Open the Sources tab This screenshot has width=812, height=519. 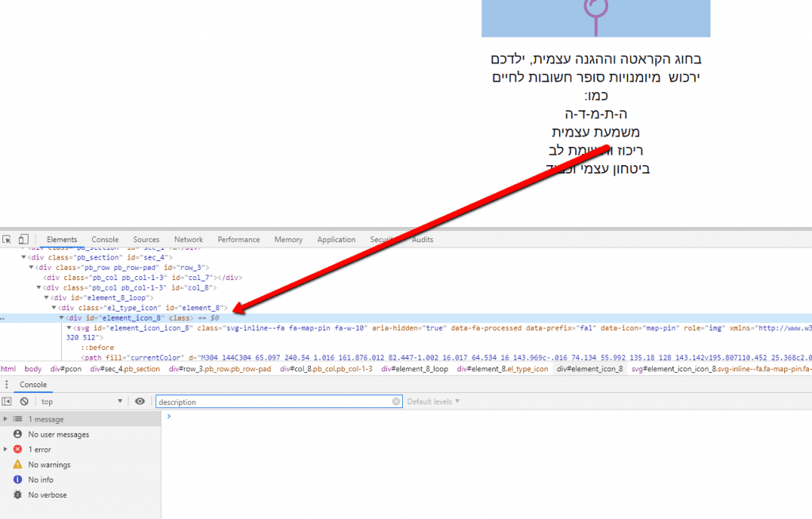(x=146, y=239)
